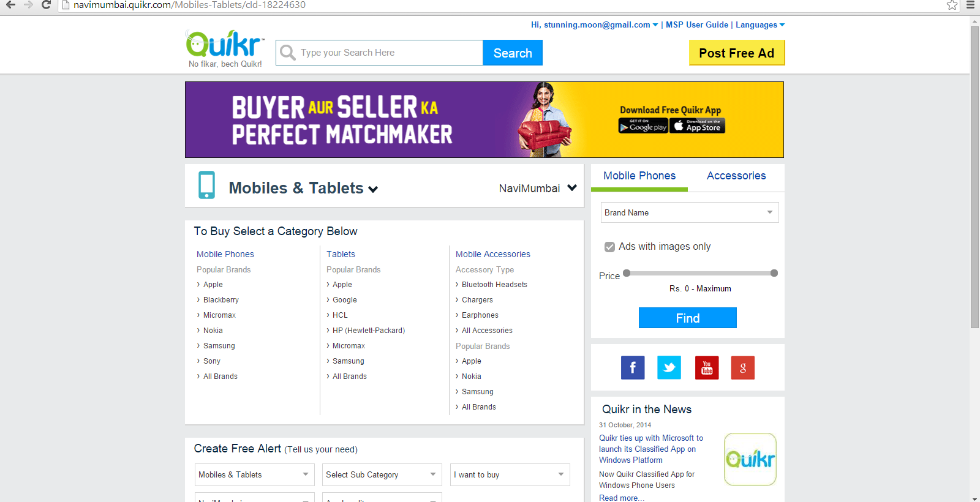Open the Google Plus social icon
This screenshot has width=980, height=502.
click(743, 368)
